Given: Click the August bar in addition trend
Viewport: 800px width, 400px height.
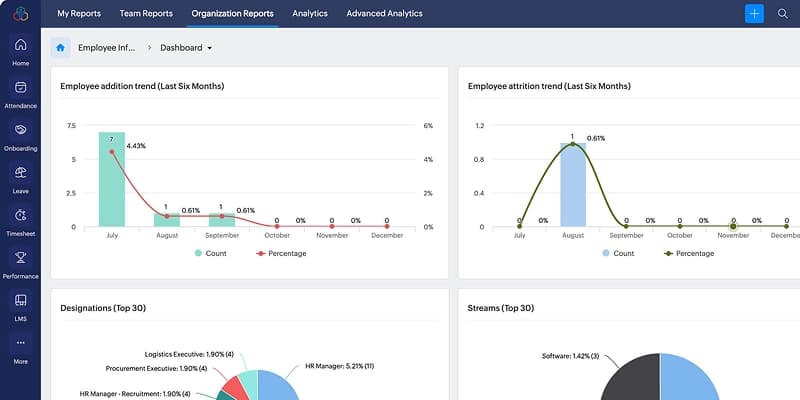Looking at the screenshot, I should (167, 220).
